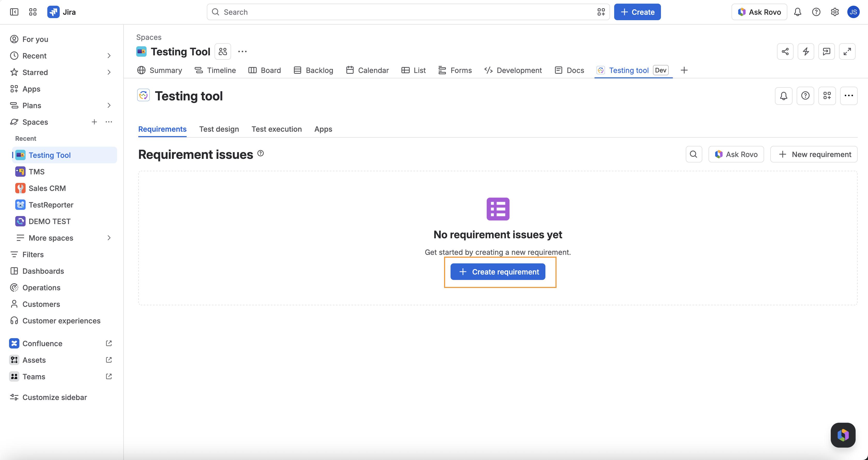Open Spaces more options ellipsis in sidebar
The width and height of the screenshot is (868, 460).
[x=109, y=122]
